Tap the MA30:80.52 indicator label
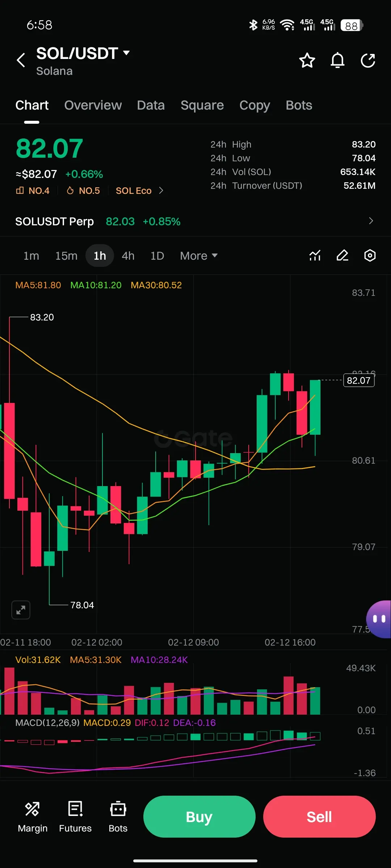The width and height of the screenshot is (391, 868). (x=156, y=285)
